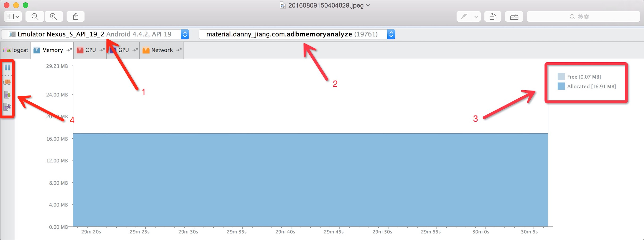Open the highlight pen options chevron

(476, 17)
